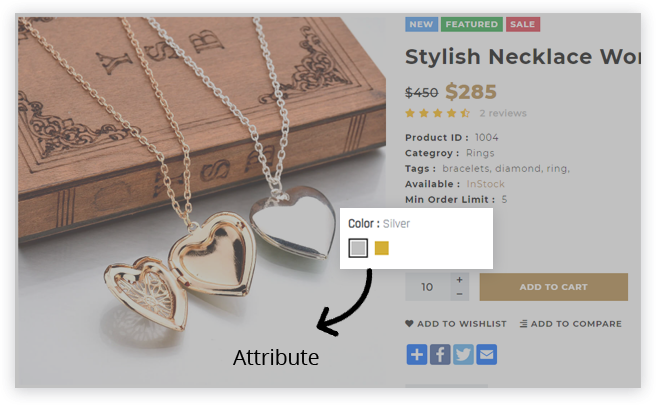This screenshot has width=656, height=405.
Task: Open the 2 reviews link
Action: (503, 113)
